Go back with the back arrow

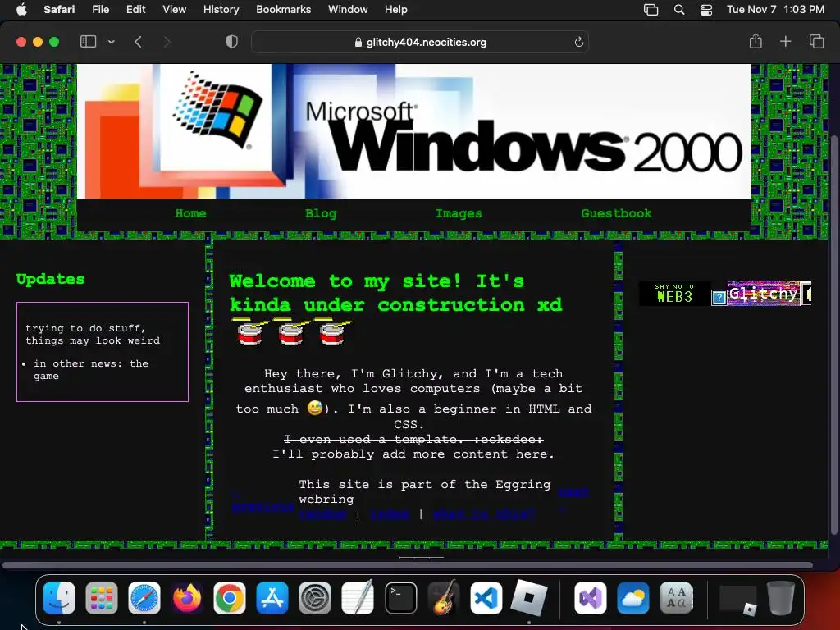(x=138, y=42)
